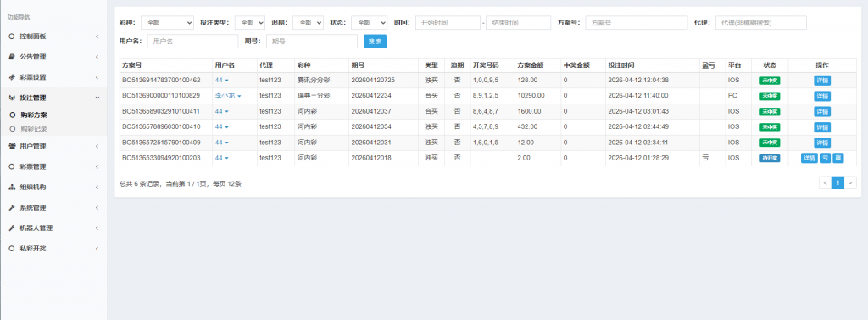
Task: Click the wrench icon beside 机器人管理
Action: click(12, 228)
